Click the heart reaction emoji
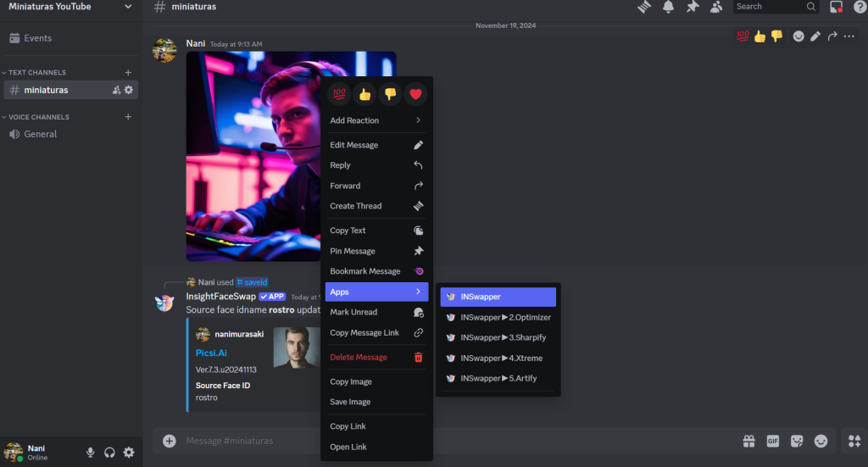 click(x=415, y=94)
